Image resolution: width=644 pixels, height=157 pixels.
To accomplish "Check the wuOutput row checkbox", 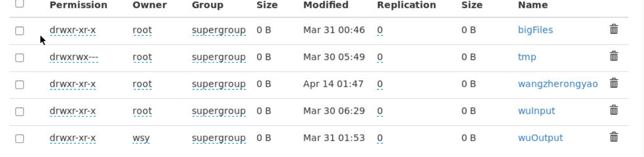I will (19, 139).
